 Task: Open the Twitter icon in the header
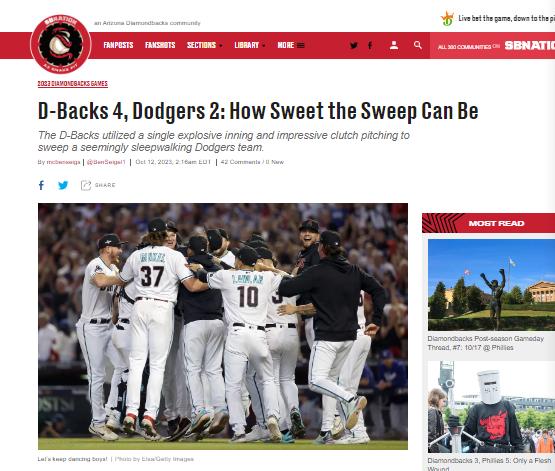pos(354,45)
